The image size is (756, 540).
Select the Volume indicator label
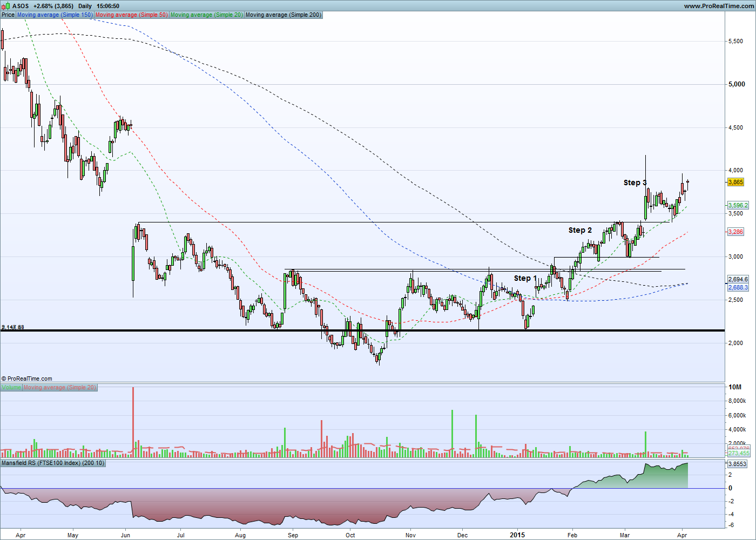tap(11, 387)
